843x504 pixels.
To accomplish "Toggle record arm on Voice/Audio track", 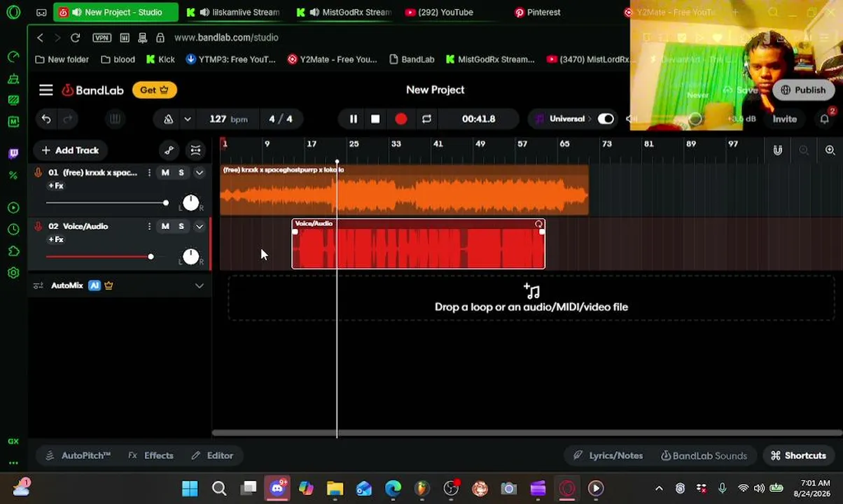I will [x=38, y=226].
